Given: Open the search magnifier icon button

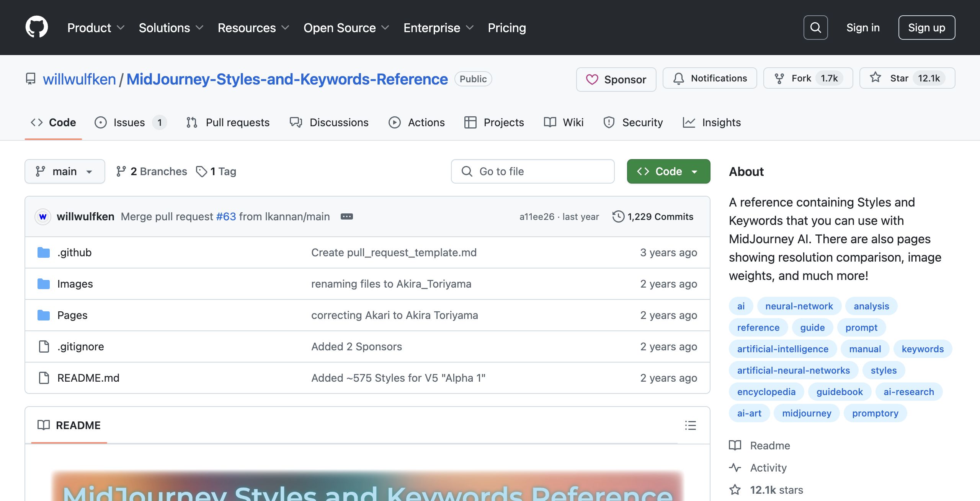Looking at the screenshot, I should [815, 28].
